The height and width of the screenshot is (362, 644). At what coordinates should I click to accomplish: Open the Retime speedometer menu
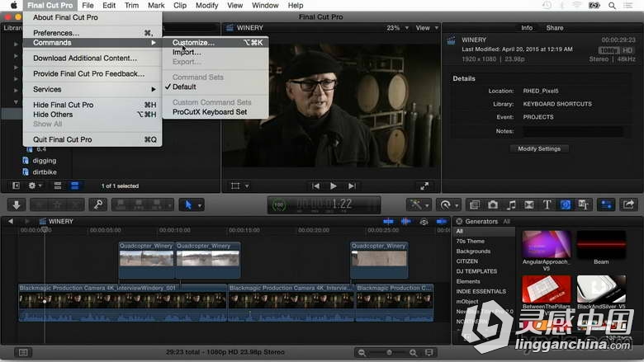point(445,205)
